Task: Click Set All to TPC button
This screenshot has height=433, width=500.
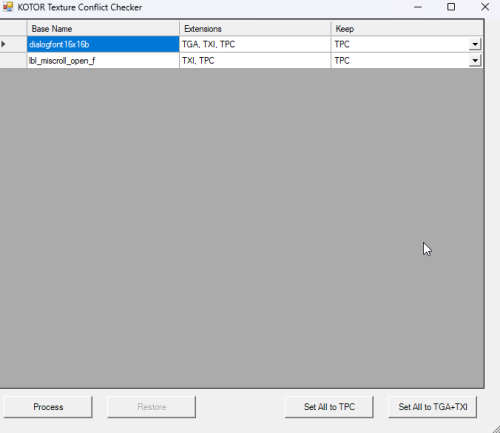Action: [329, 407]
